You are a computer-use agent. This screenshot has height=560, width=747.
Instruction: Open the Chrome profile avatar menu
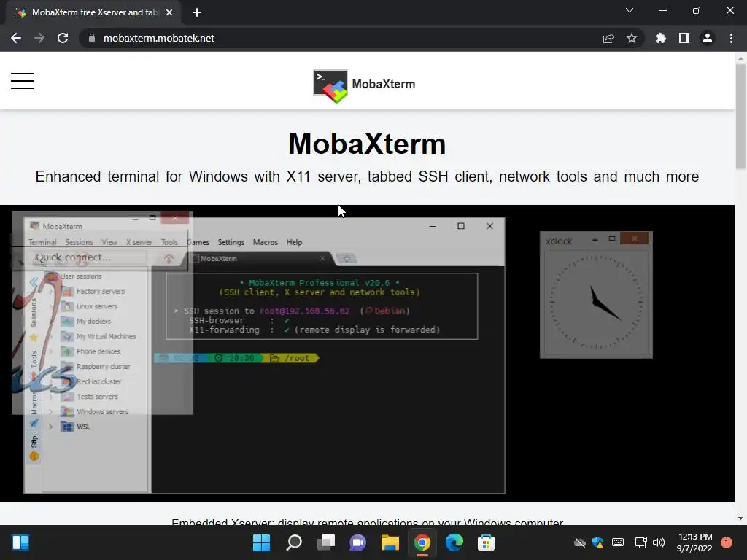tap(708, 38)
